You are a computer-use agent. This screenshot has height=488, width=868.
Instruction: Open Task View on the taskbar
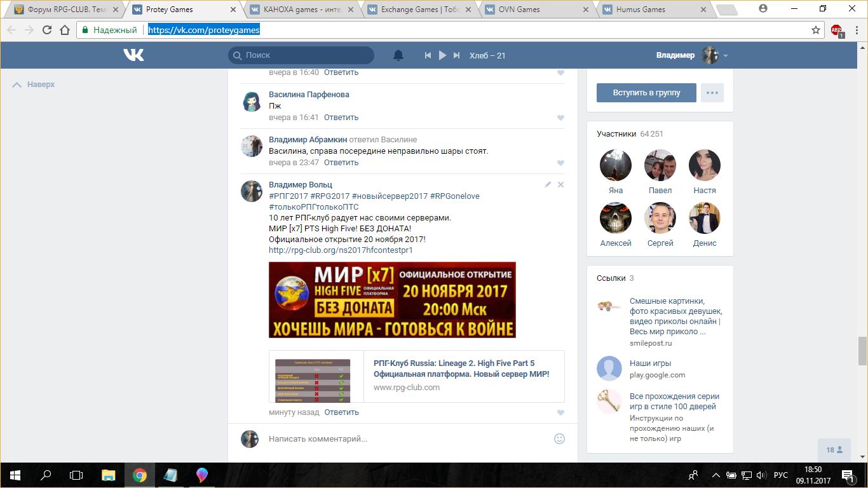76,475
